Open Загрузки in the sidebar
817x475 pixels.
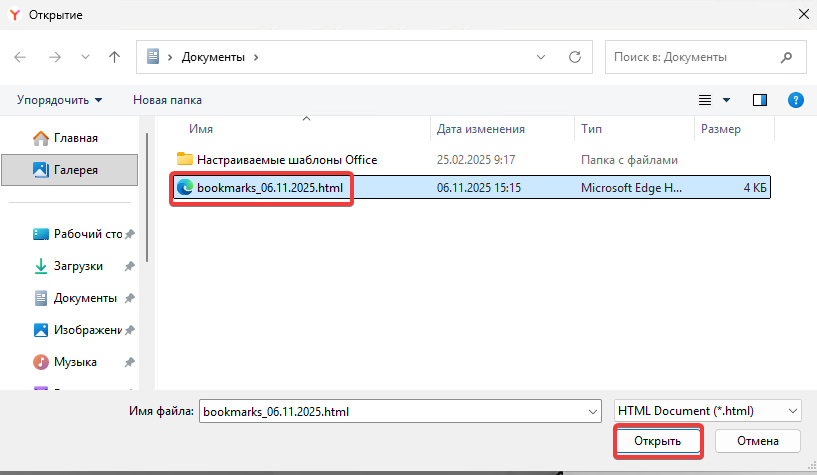tap(76, 266)
